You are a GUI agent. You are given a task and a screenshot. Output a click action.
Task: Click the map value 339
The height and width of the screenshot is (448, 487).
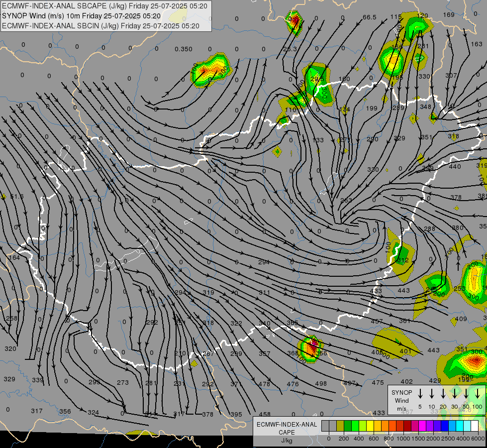pos(38,380)
